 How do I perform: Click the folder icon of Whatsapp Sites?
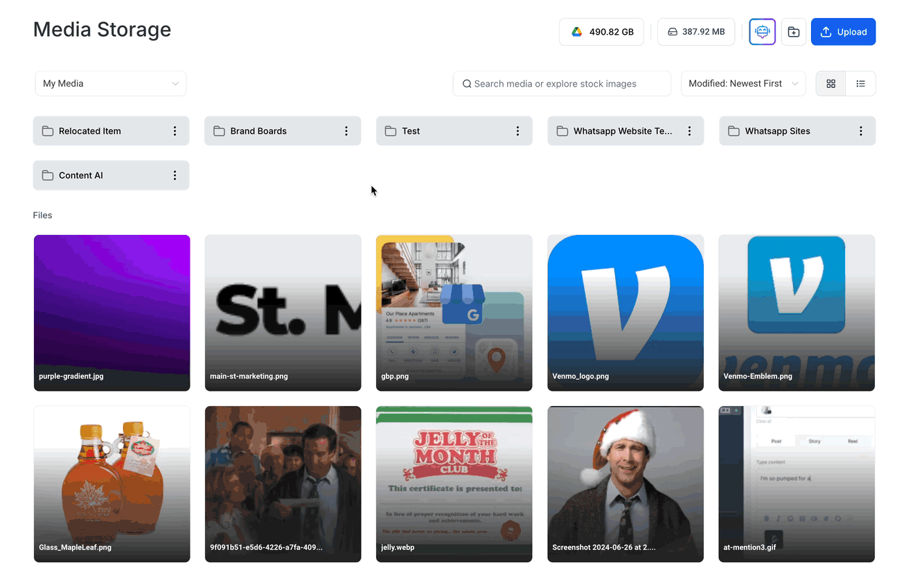point(734,131)
